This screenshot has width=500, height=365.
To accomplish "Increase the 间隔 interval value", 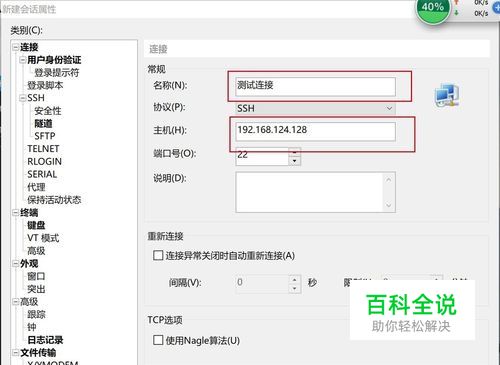I will pos(295,279).
